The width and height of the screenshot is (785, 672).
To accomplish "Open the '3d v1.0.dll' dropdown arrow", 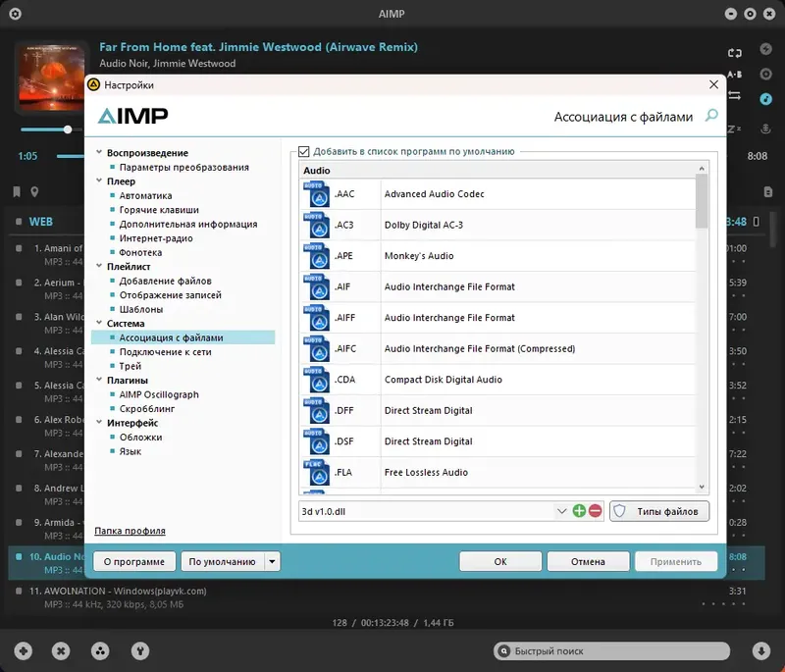I will click(x=561, y=511).
